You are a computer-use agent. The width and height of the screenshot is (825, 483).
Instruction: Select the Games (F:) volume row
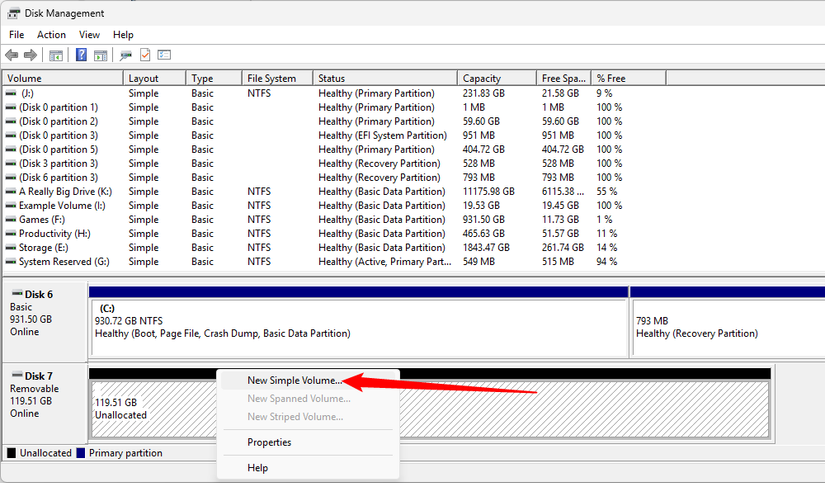41,219
